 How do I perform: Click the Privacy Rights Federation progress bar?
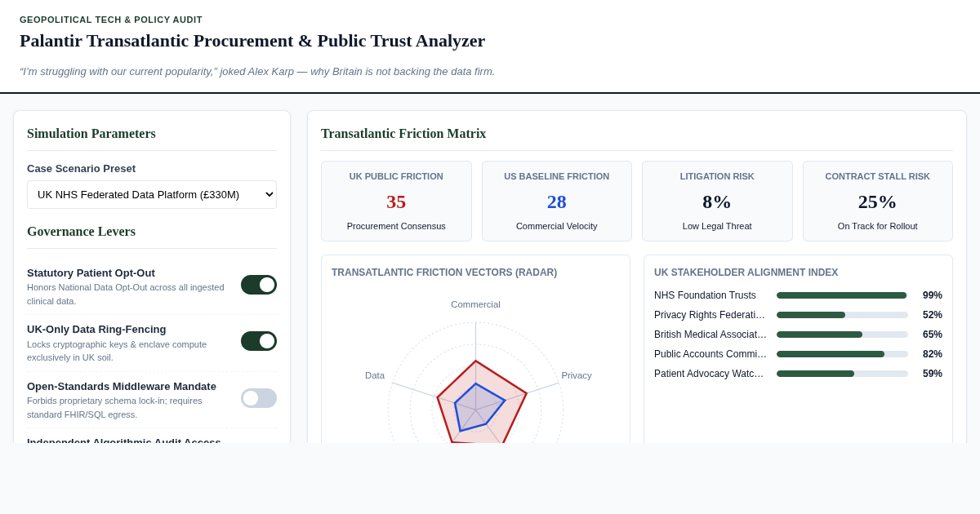click(842, 315)
